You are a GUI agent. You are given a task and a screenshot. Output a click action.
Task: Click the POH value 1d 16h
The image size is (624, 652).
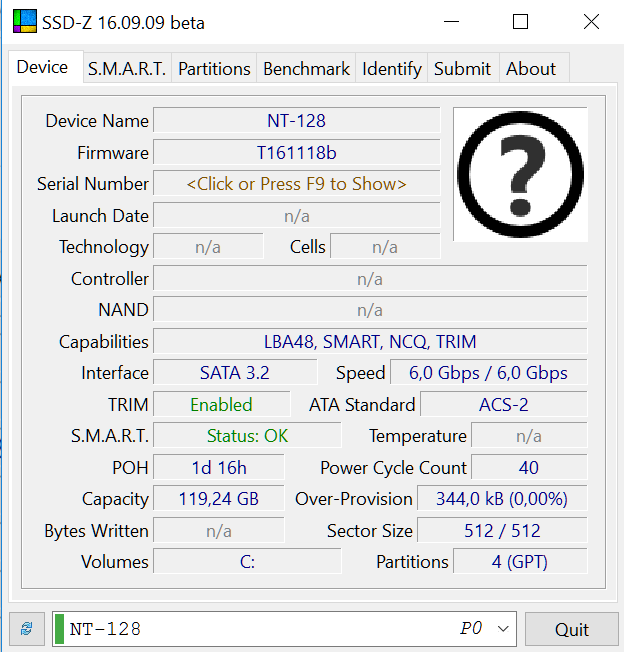coord(219,467)
